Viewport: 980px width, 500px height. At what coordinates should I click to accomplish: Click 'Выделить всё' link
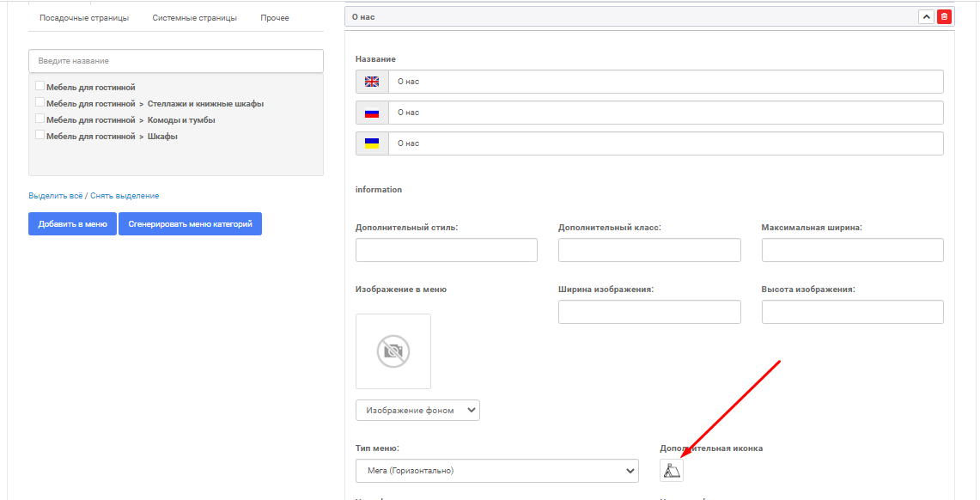pos(56,196)
